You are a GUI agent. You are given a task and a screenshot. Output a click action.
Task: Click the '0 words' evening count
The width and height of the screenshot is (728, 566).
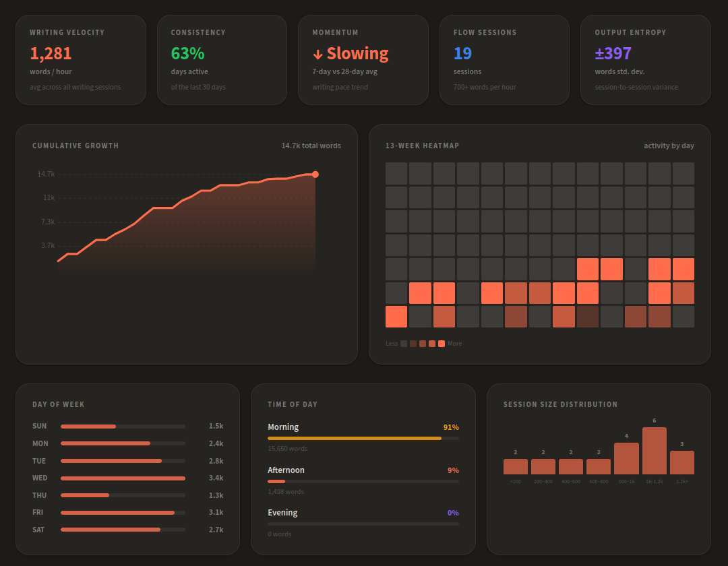click(x=280, y=534)
